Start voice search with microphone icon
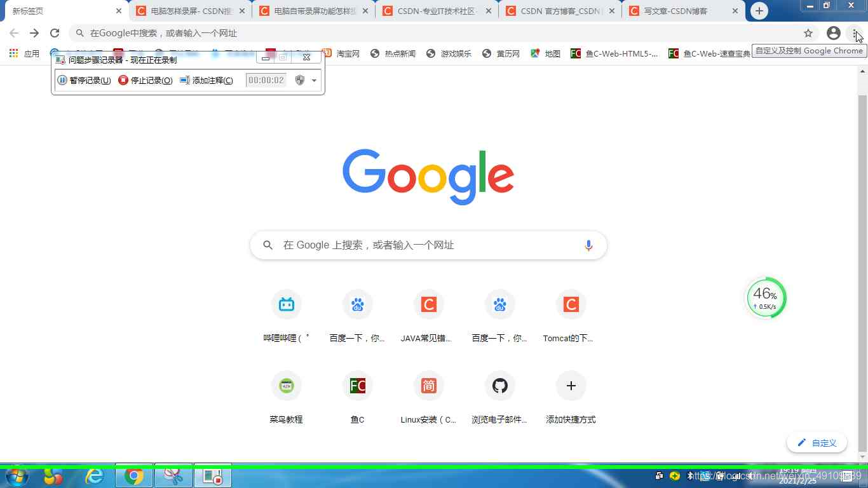This screenshot has width=868, height=488. point(588,245)
